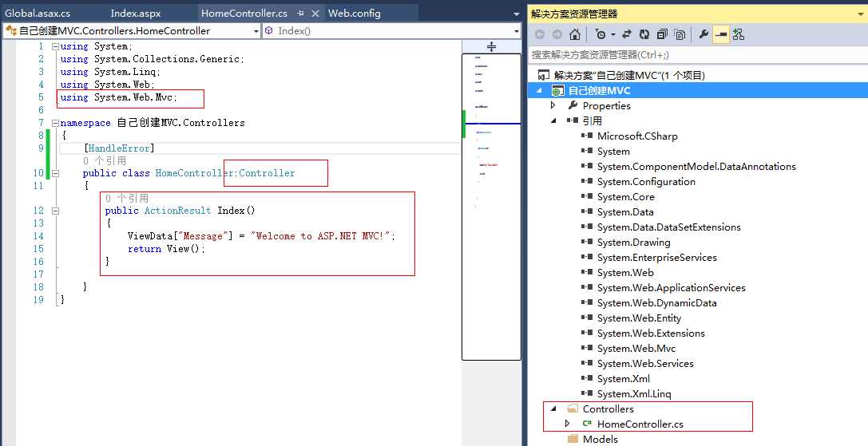Open the Index() member navigation combo box
The image size is (868, 446).
coord(392,31)
